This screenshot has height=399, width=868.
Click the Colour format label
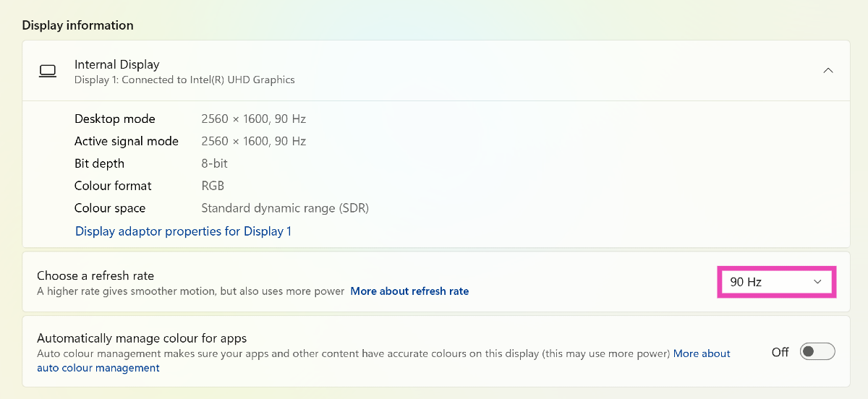click(x=113, y=186)
